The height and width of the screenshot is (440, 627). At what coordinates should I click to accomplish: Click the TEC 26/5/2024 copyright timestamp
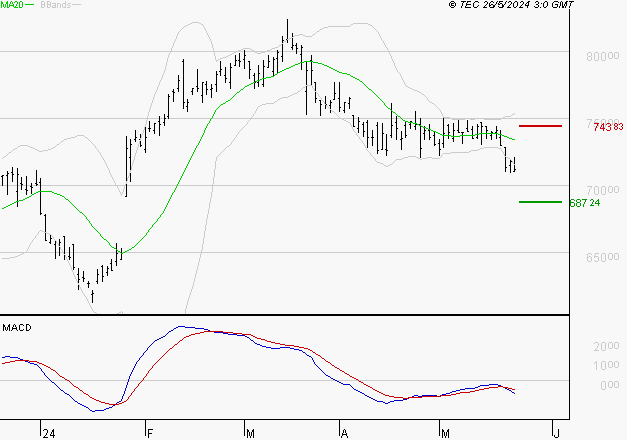(511, 5)
